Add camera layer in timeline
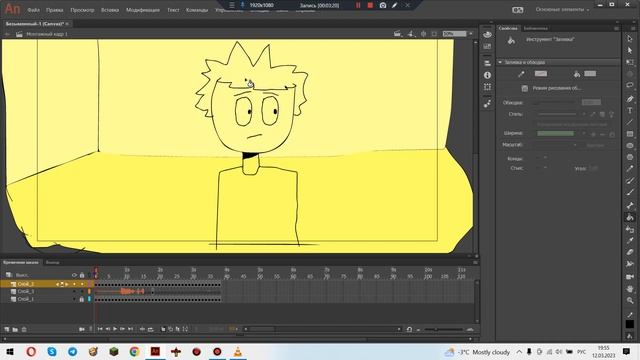Screen dimensions: 640x360 point(82,329)
